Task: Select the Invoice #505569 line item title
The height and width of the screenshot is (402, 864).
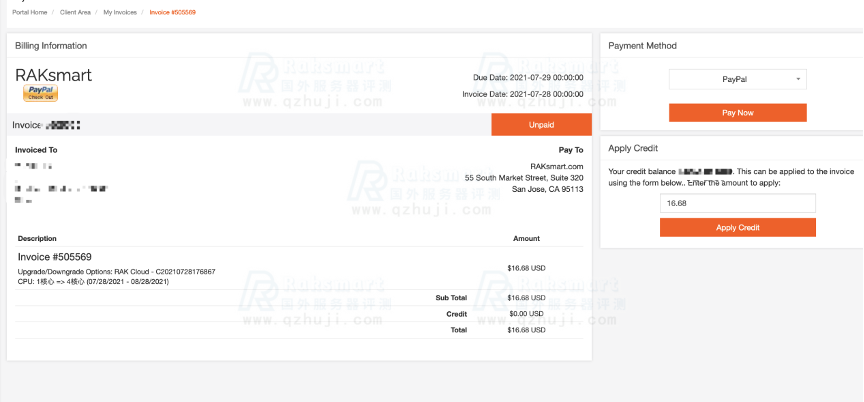Action: [55, 257]
